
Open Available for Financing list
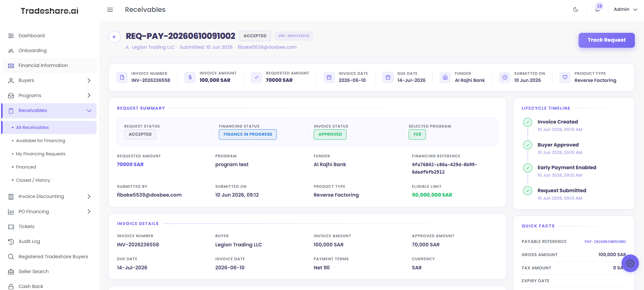pos(41,141)
